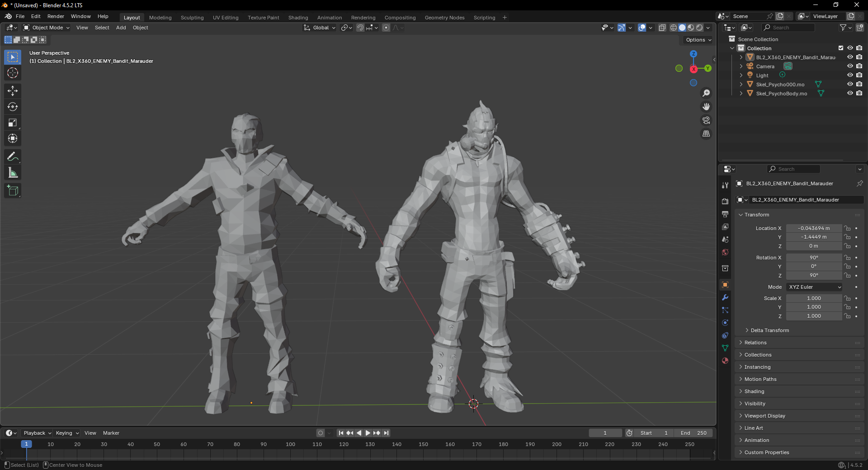Play the animation forward

tap(368, 433)
